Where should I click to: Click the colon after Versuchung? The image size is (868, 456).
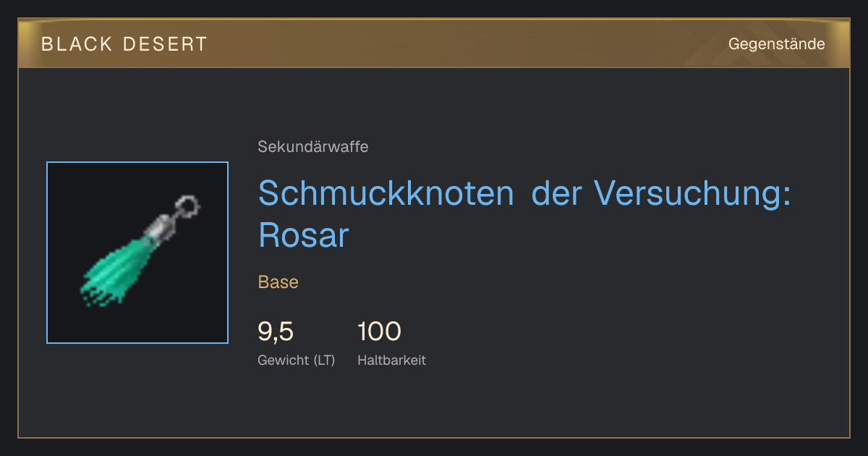[786, 197]
